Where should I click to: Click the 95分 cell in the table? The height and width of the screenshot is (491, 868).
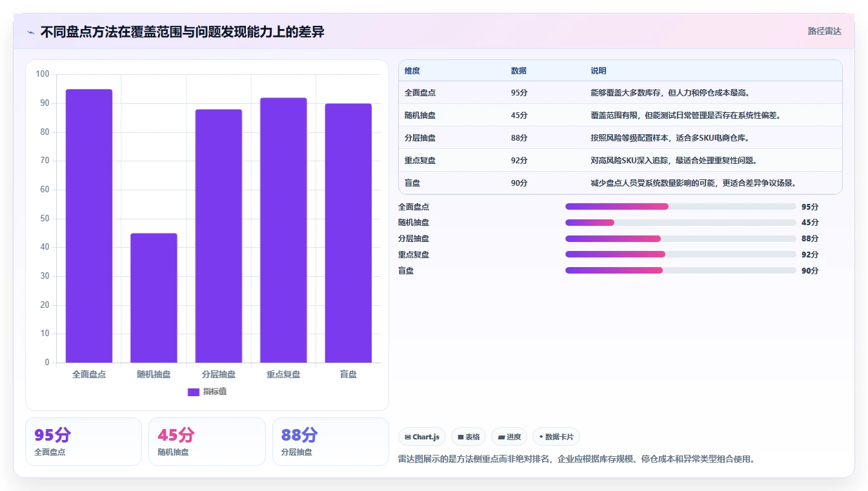tap(519, 93)
